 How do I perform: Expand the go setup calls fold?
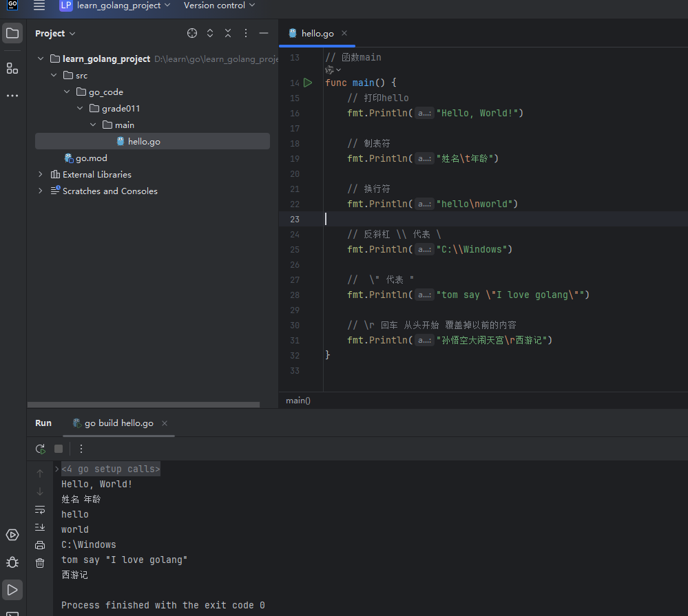coord(57,469)
